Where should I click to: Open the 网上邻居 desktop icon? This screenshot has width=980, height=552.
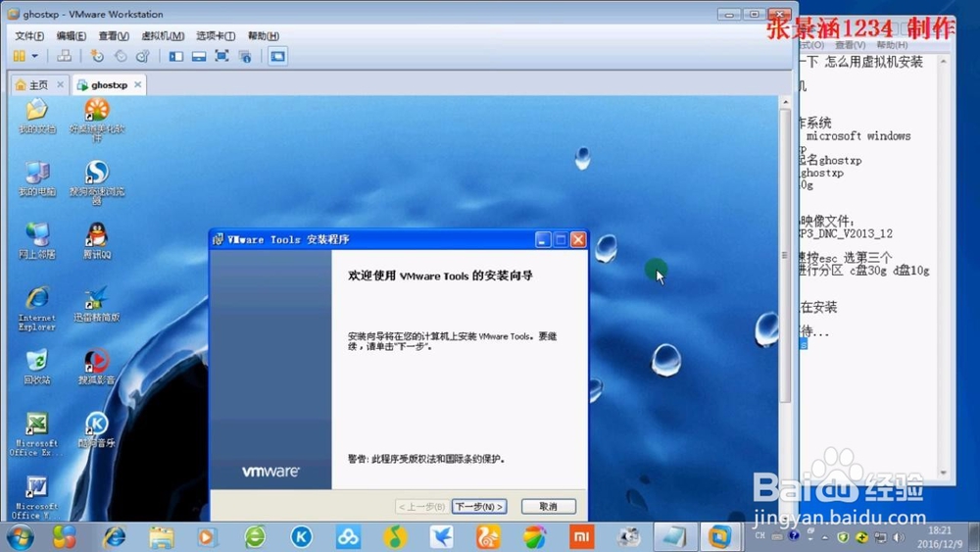[x=37, y=241]
